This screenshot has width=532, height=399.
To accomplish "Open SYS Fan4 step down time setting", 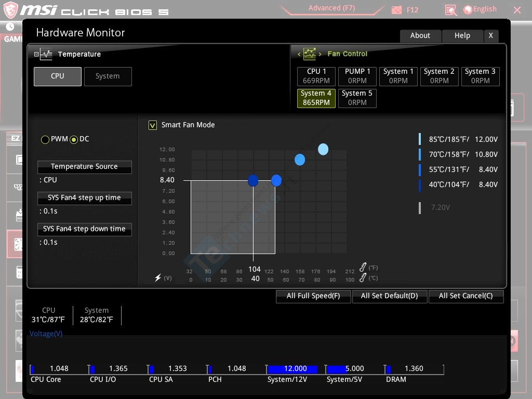I will coord(84,229).
